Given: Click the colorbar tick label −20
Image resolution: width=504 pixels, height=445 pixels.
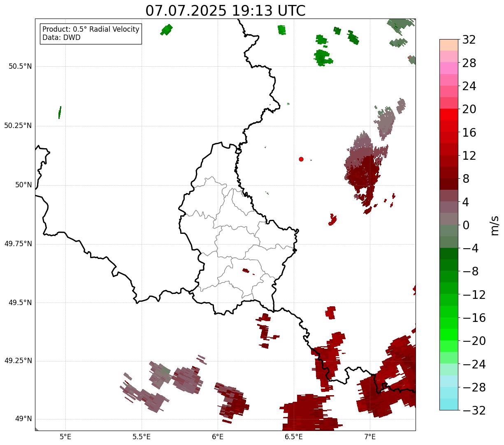Looking at the screenshot, I should click(474, 341).
